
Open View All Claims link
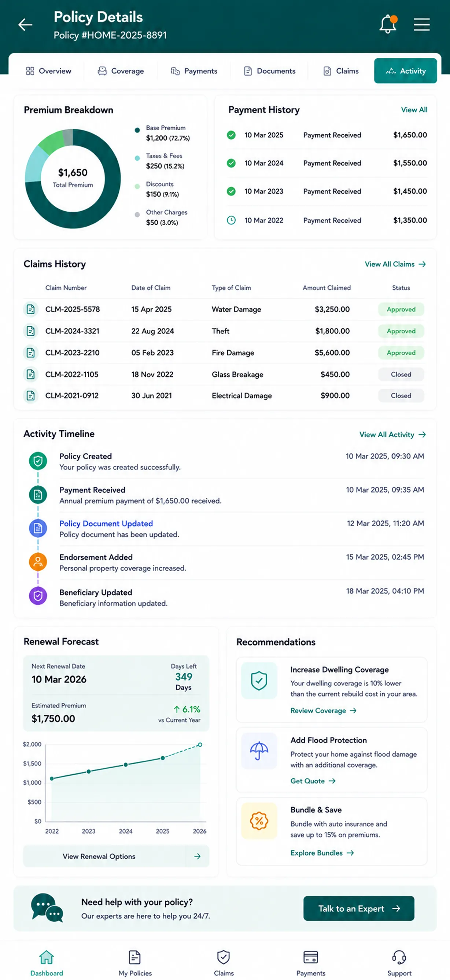coord(395,264)
